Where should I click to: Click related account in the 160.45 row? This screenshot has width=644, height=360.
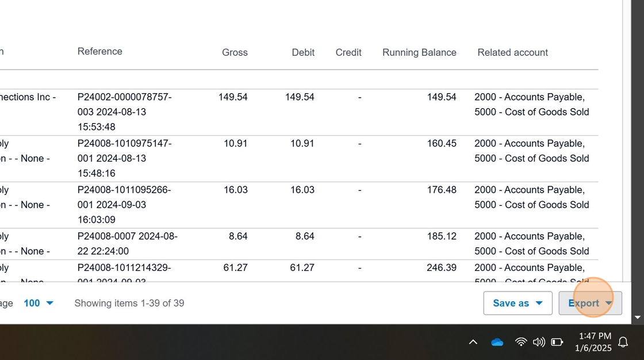click(x=531, y=151)
